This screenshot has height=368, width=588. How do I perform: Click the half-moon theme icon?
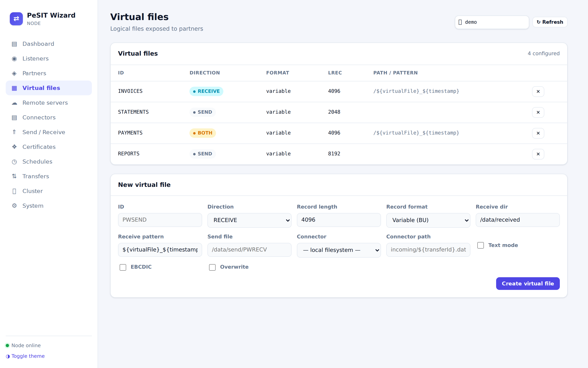tap(8, 356)
